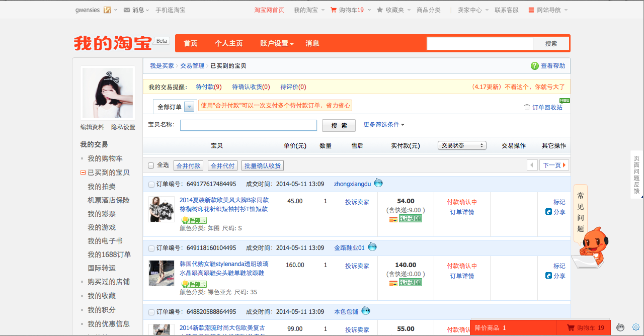Viewport: 644px width, 336px height.
Task: Click the Wangwang face icon at bottom right
Action: coord(621,327)
